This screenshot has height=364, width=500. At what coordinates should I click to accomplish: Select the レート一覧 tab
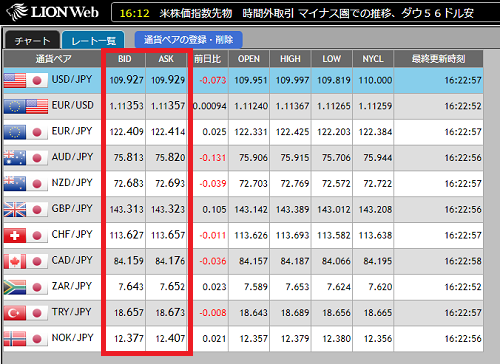pos(93,40)
